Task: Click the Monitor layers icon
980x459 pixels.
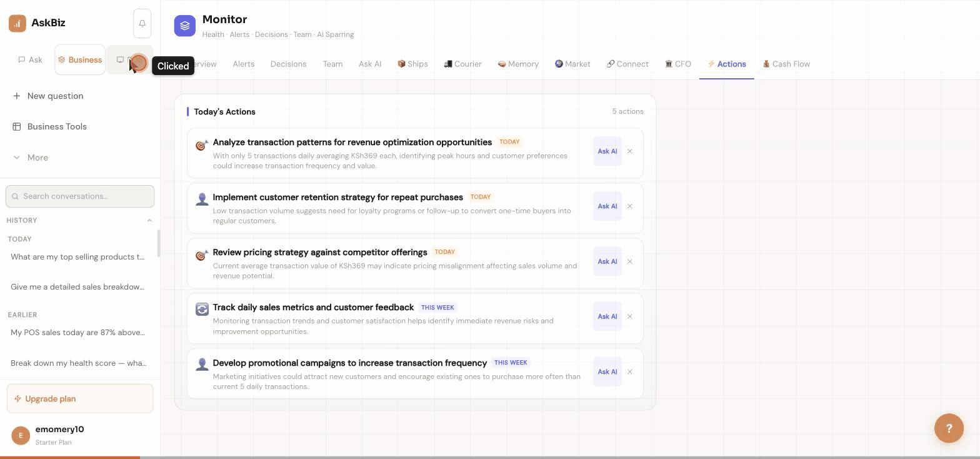Action: [185, 26]
